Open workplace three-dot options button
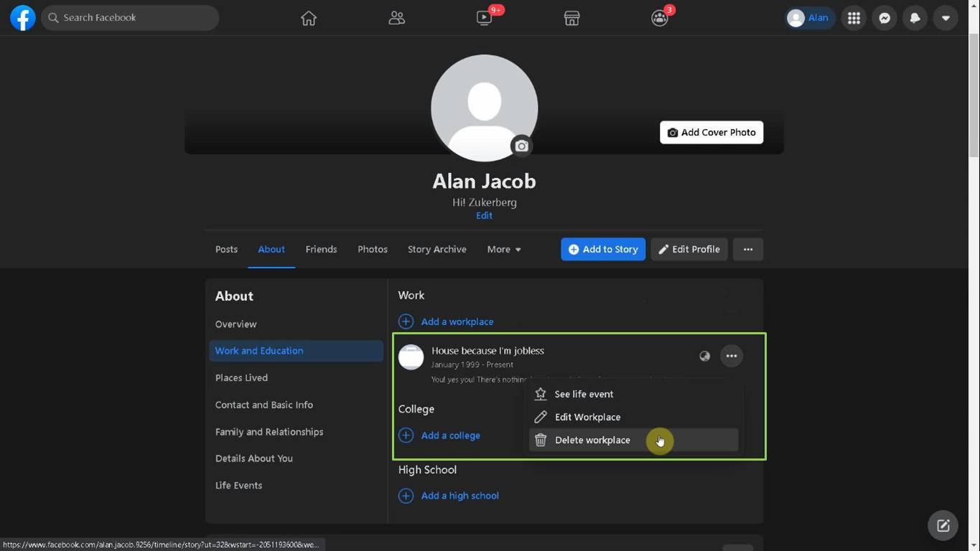This screenshot has height=551, width=980. [731, 356]
